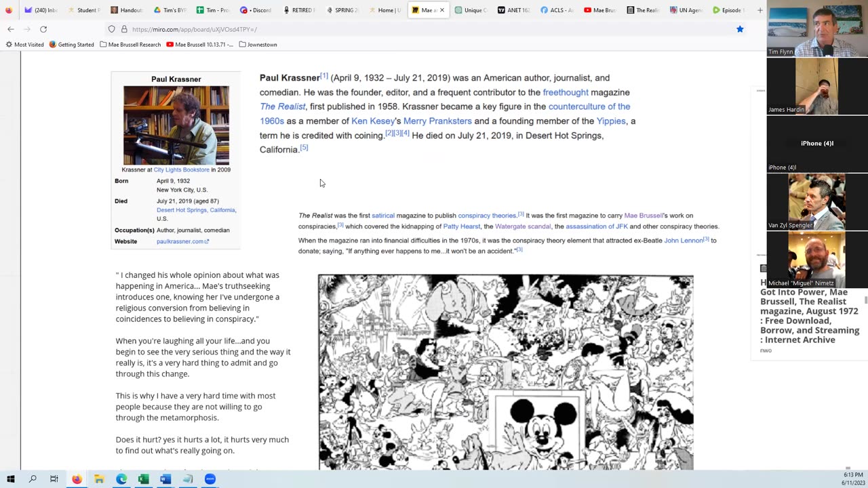
Task: Switch to the Mae Brussell YouTube tab
Action: pos(599,10)
